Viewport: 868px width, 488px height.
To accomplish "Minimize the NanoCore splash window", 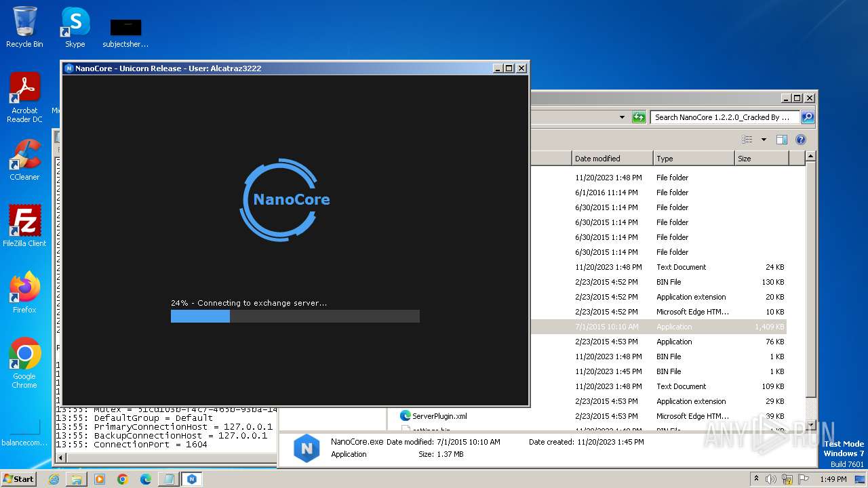I will 497,68.
